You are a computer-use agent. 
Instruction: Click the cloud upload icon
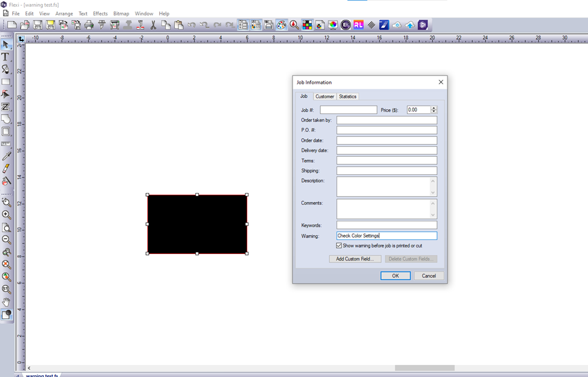pos(410,25)
